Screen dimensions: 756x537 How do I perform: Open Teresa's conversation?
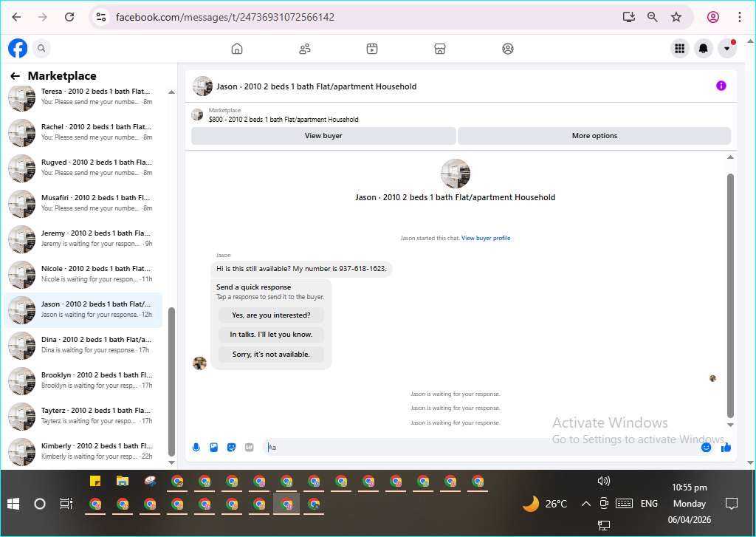(83, 97)
